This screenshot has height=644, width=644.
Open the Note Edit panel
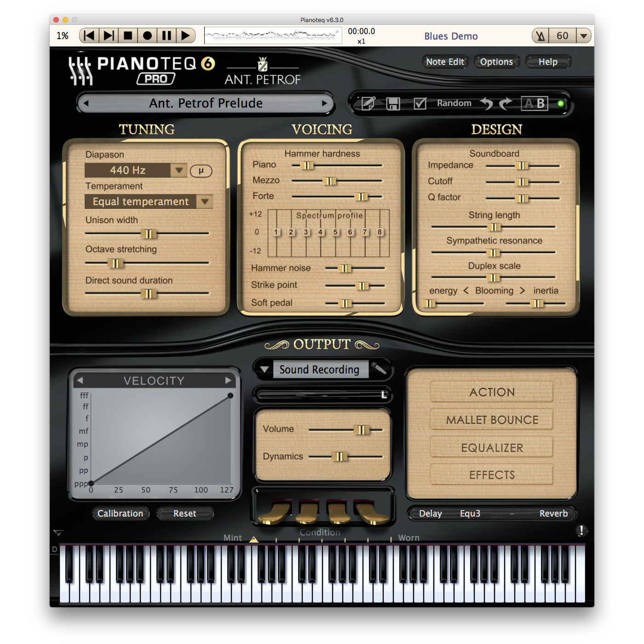click(x=444, y=62)
